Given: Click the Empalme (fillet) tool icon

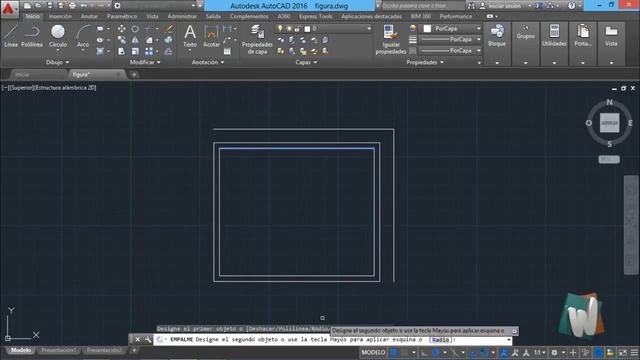Looking at the screenshot, I should coord(149,40).
